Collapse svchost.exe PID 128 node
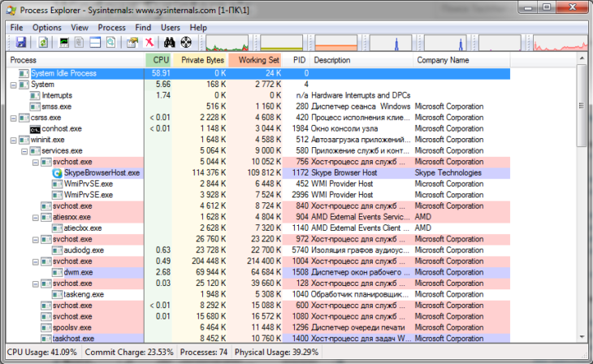 [36, 284]
